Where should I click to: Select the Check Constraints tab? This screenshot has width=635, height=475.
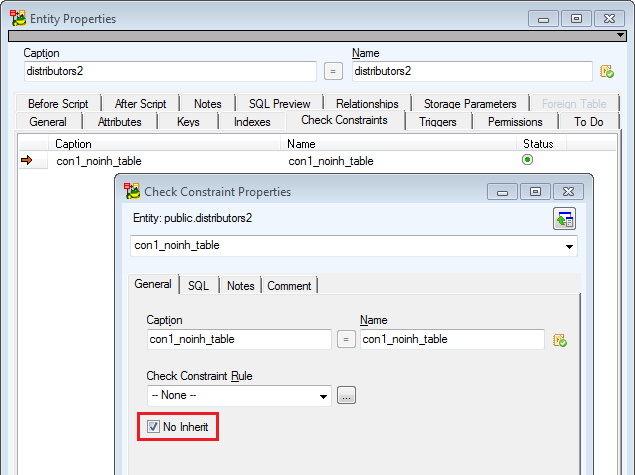pos(344,120)
